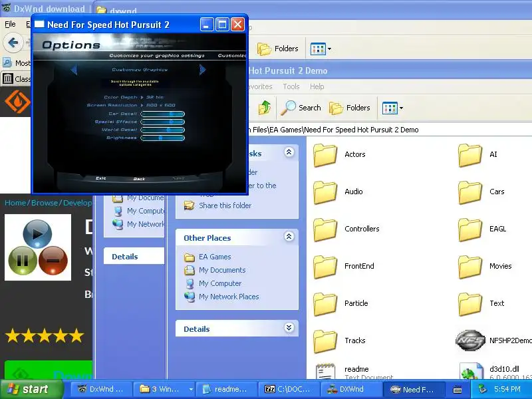
Task: Open the Tools menu
Action: pos(291,87)
